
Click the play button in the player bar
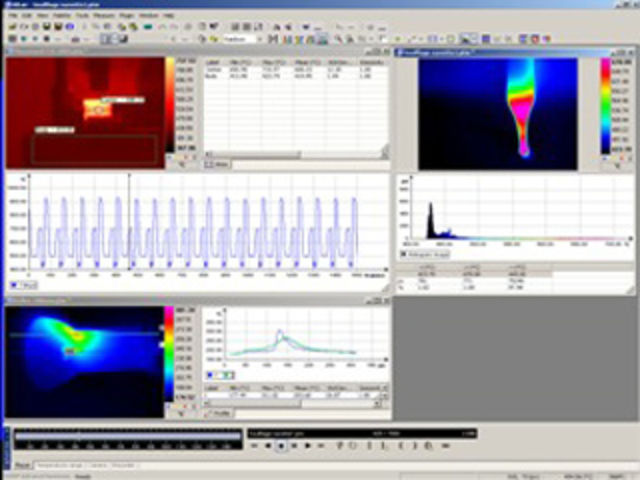281,445
